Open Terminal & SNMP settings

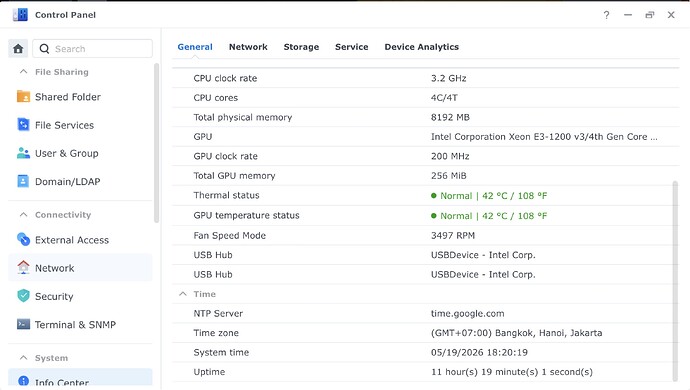tap(80, 324)
